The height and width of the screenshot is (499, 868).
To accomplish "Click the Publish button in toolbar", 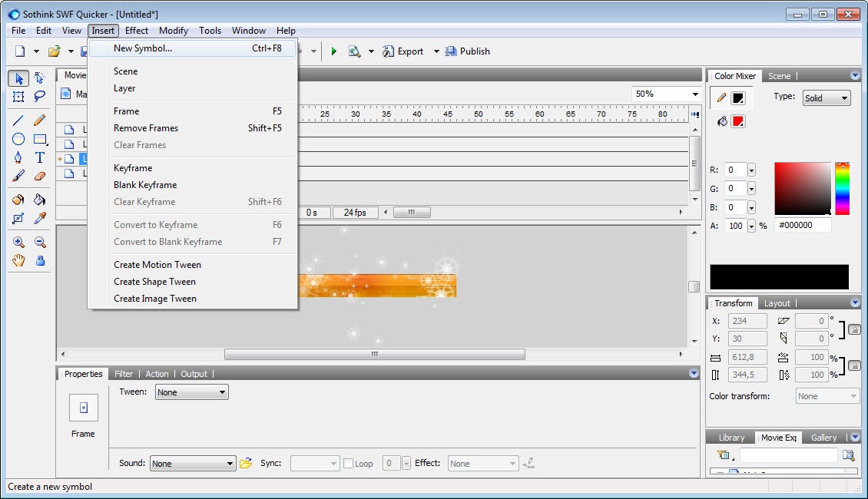I will [x=467, y=51].
